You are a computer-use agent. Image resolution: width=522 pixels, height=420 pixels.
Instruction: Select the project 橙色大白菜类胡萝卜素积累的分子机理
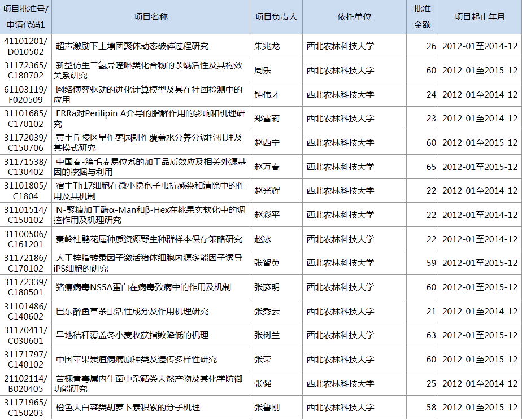[x=128, y=408]
